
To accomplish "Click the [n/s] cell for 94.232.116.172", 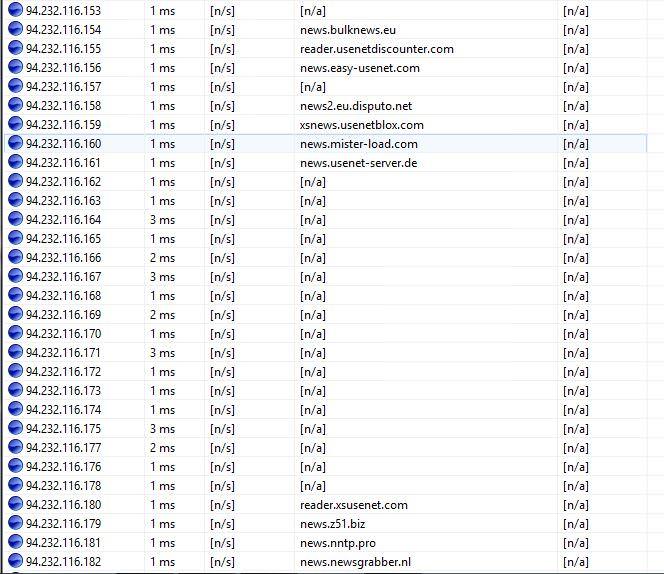I will (222, 372).
